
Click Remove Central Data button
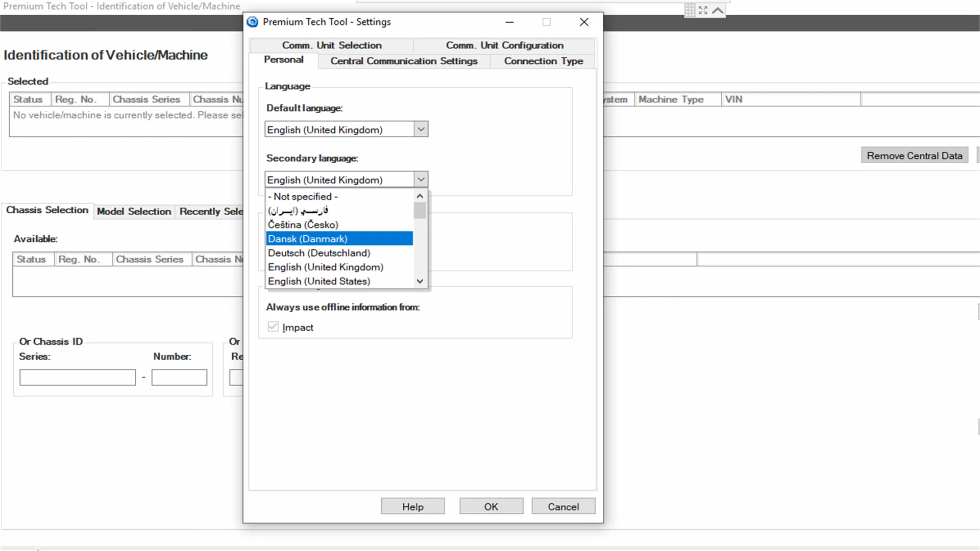pos(915,156)
